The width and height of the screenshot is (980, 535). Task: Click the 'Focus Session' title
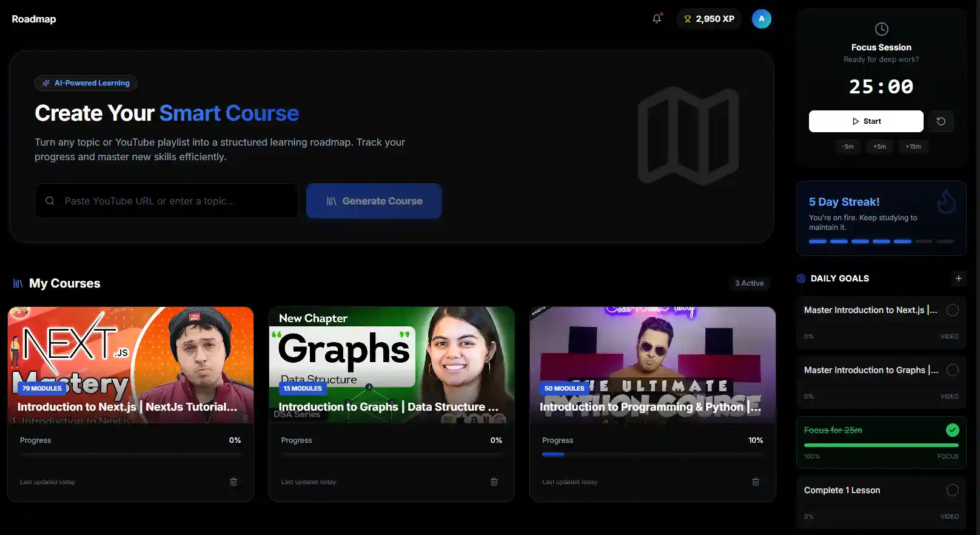881,47
